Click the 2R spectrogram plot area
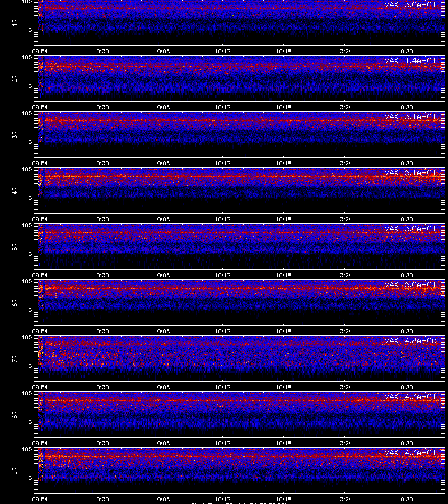 (239, 79)
